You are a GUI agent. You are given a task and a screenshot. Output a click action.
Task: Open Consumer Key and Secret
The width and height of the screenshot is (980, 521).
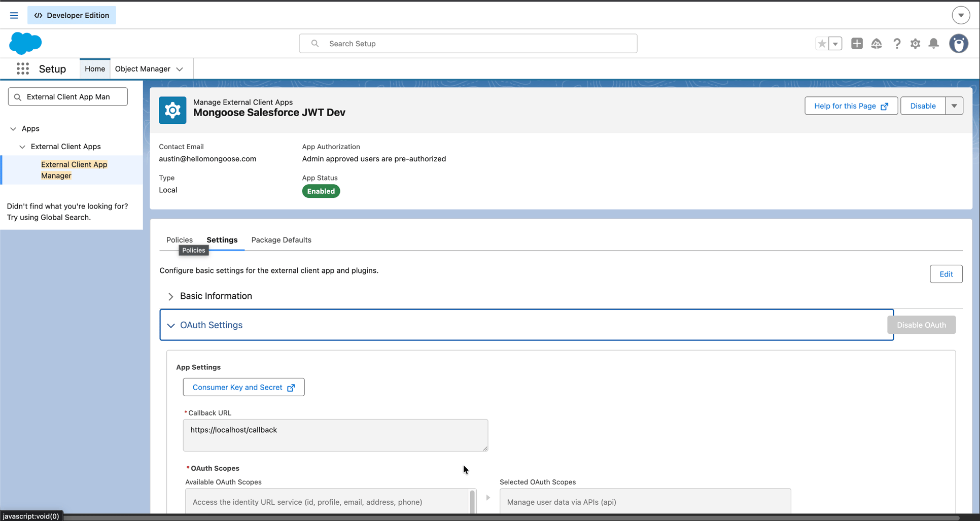pyautogui.click(x=243, y=387)
